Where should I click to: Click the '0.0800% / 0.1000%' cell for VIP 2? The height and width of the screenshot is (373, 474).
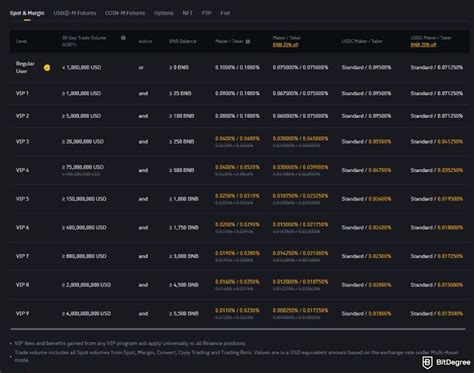[237, 116]
